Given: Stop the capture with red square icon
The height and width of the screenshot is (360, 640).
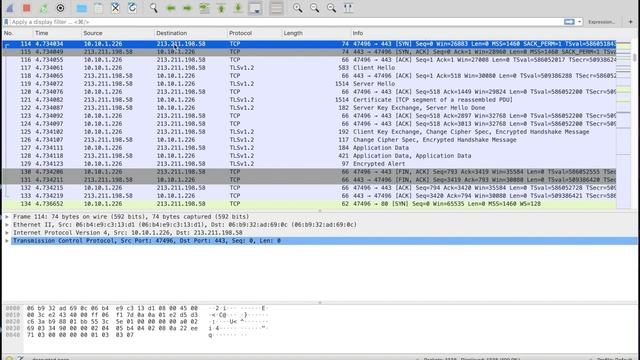Looking at the screenshot, I should (x=27, y=8).
